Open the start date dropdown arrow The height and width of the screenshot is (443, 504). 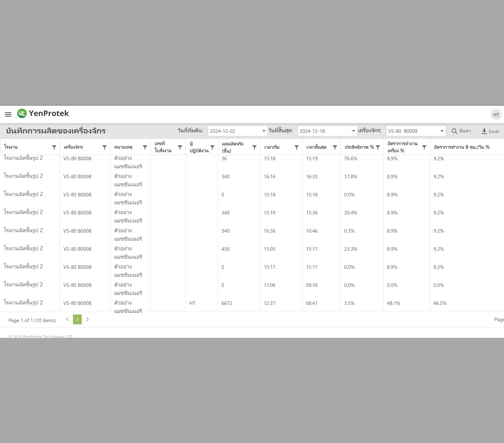pos(264,131)
